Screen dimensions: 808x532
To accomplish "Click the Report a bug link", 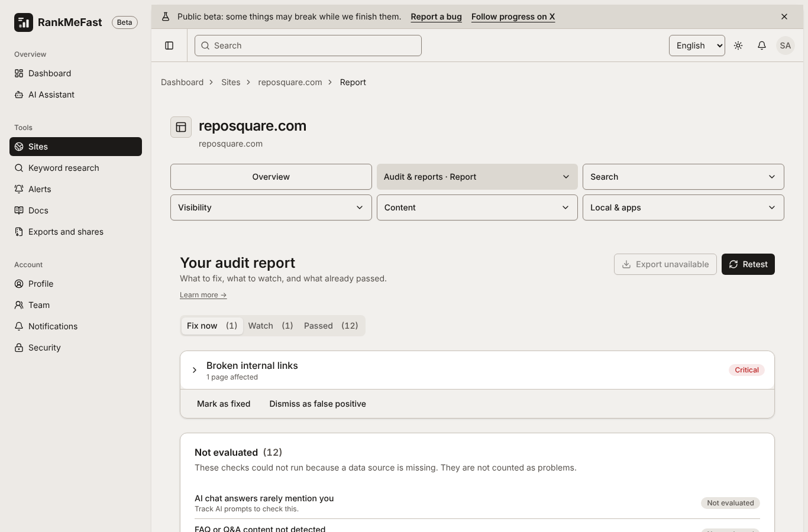I will click(436, 17).
